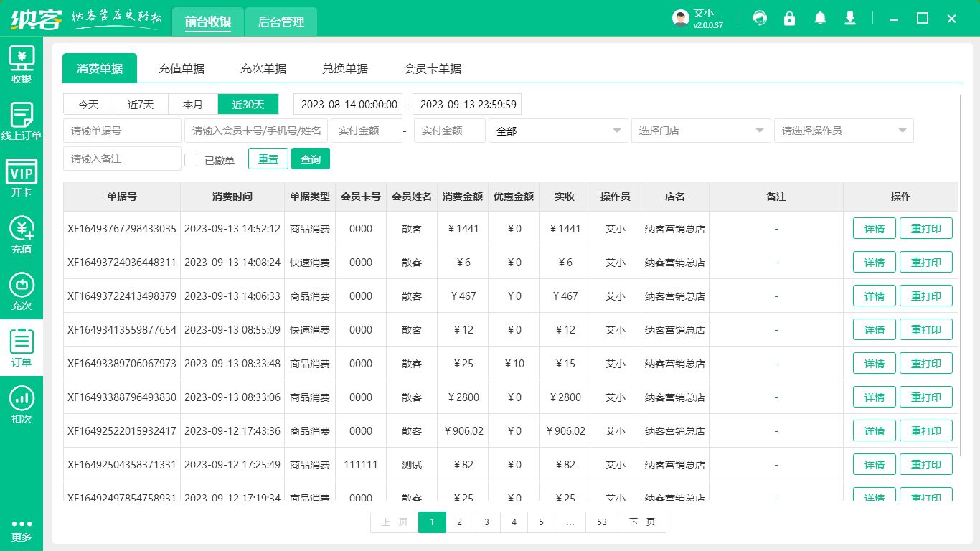Open the 请选择操作员 operator dropdown
The image size is (980, 551).
(844, 131)
